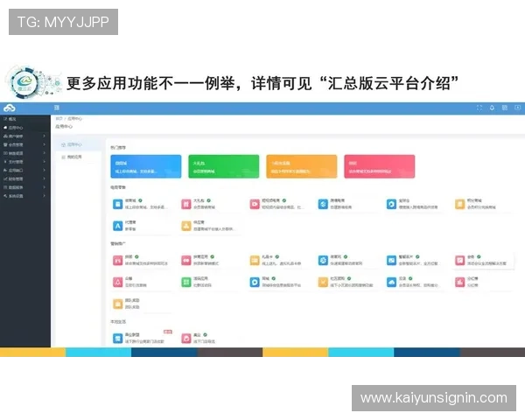Click the 首页 breadcrumb link
This screenshot has width=525, height=420.
(59, 119)
